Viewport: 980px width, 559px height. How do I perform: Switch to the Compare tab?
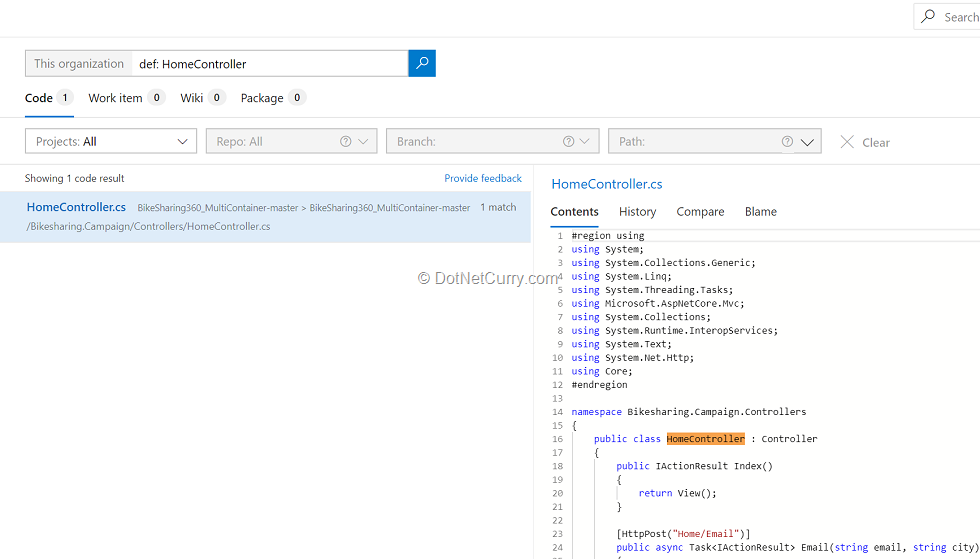[x=700, y=212]
